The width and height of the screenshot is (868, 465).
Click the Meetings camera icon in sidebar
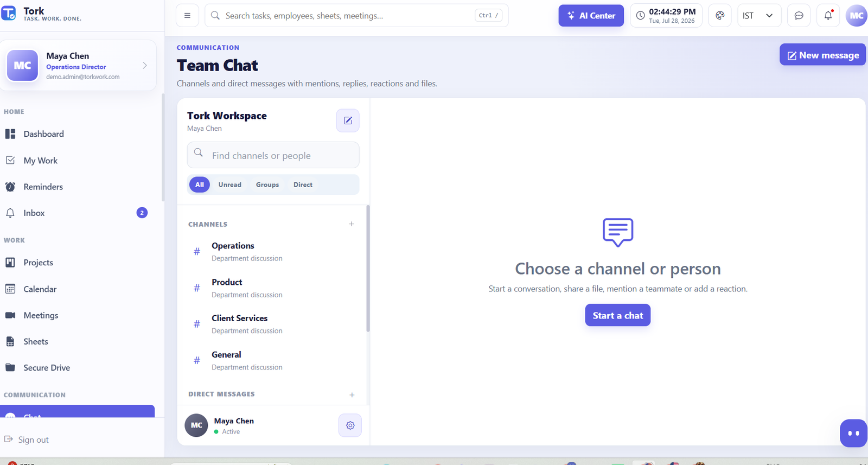click(10, 315)
